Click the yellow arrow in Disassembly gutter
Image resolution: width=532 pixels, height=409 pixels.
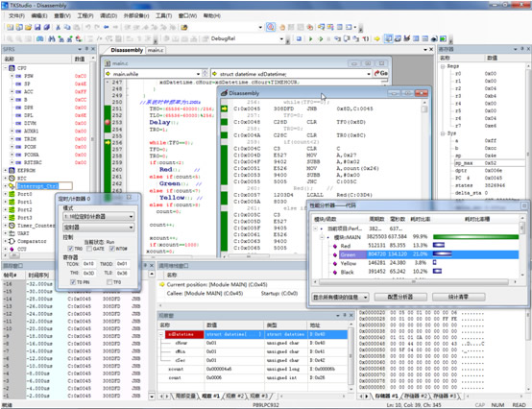[x=225, y=108]
